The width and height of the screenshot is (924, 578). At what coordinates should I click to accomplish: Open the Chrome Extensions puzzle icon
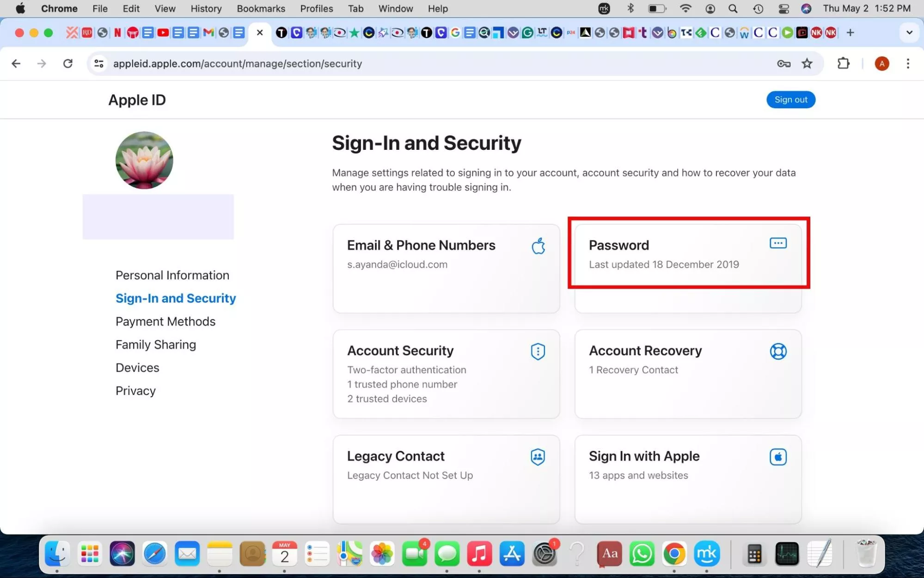tap(844, 63)
